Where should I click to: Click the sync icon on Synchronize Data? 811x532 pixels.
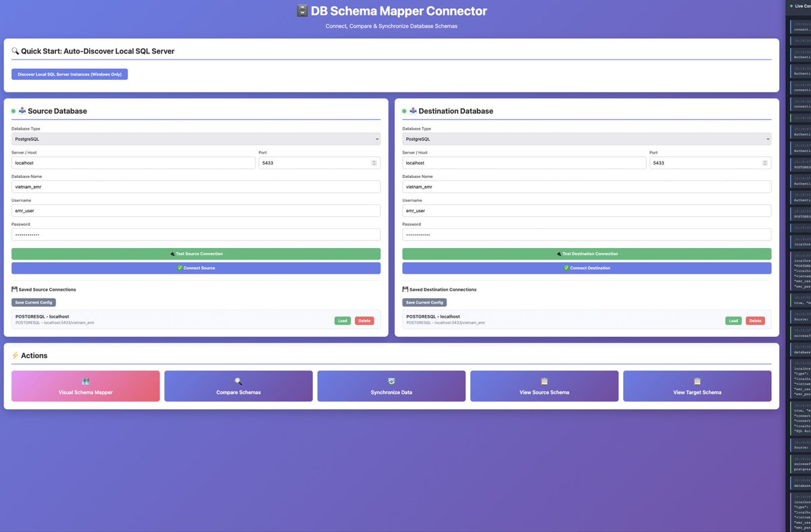pyautogui.click(x=391, y=381)
